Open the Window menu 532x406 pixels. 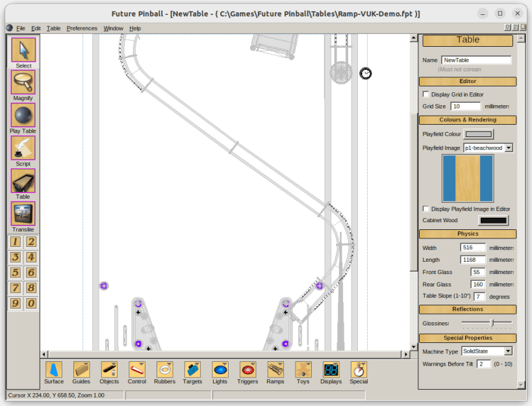113,28
